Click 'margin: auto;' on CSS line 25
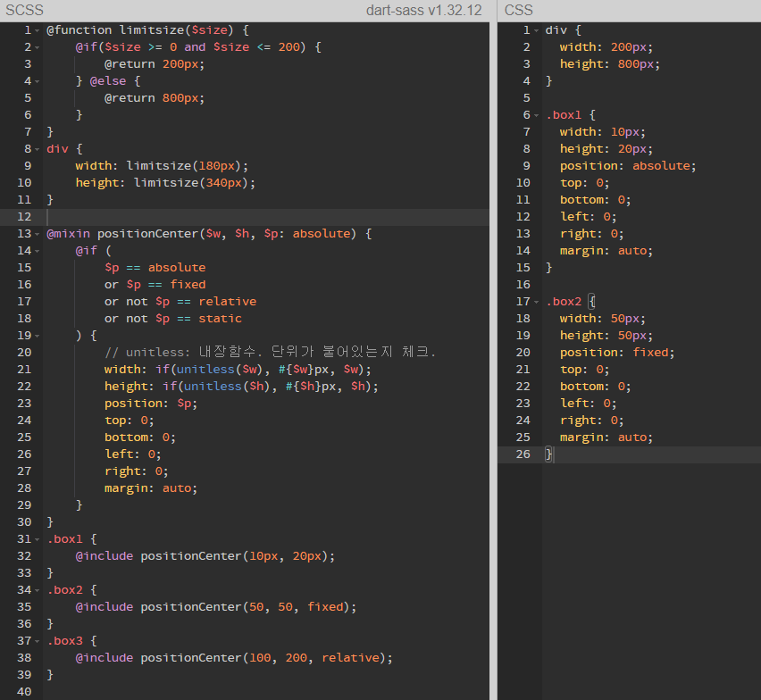The width and height of the screenshot is (761, 700). pyautogui.click(x=606, y=437)
